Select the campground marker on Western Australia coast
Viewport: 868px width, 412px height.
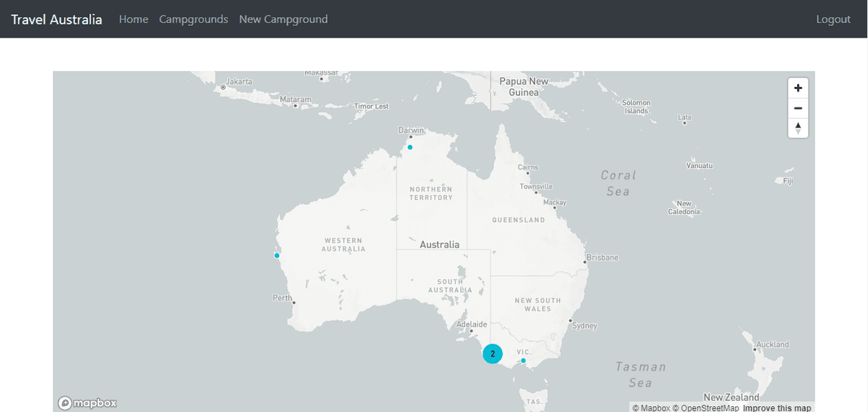(x=276, y=255)
